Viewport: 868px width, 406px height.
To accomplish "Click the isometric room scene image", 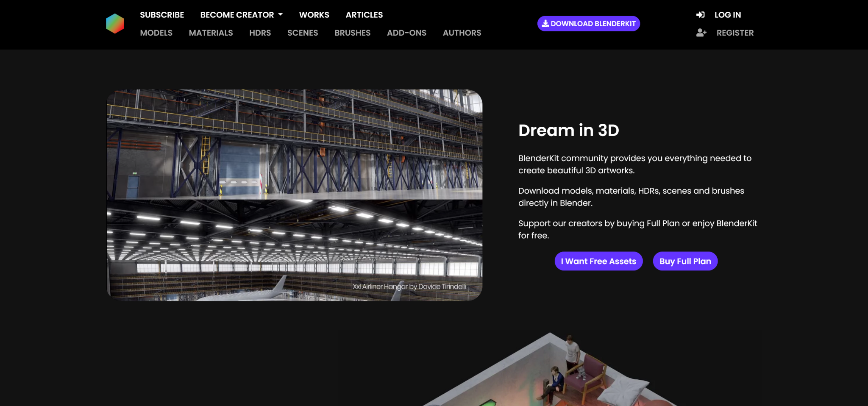I will [551, 370].
